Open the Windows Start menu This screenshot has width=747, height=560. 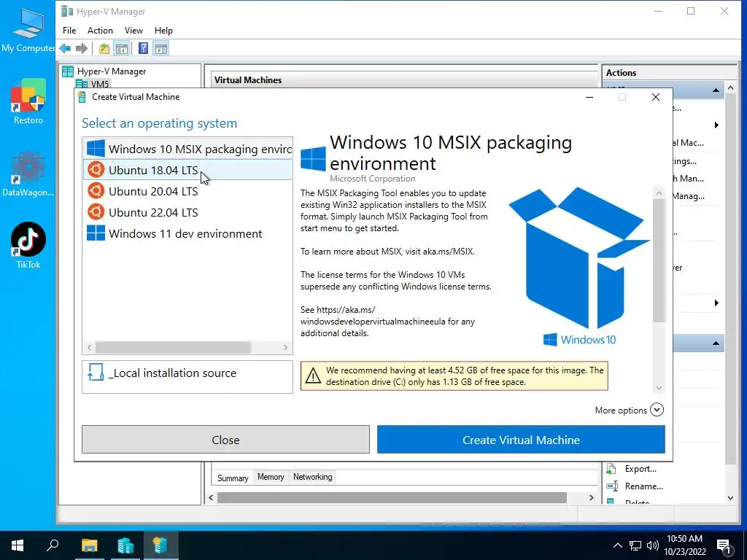coord(18,545)
